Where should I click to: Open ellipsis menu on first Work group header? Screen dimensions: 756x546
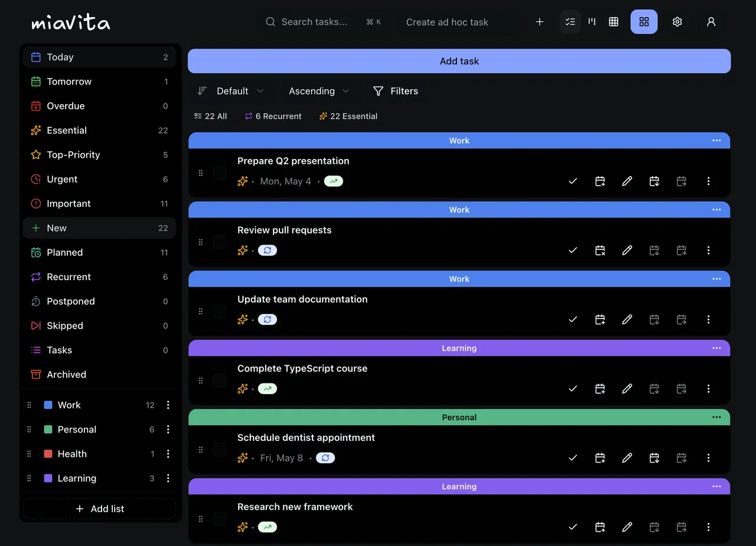716,141
